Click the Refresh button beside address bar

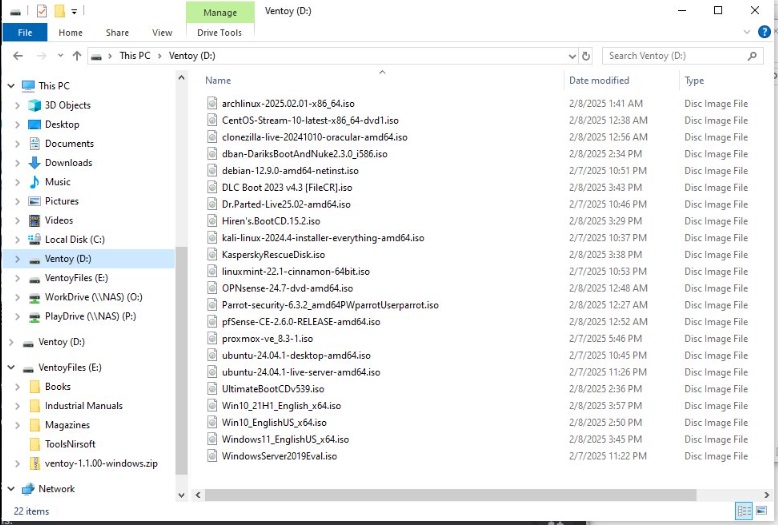[586, 56]
